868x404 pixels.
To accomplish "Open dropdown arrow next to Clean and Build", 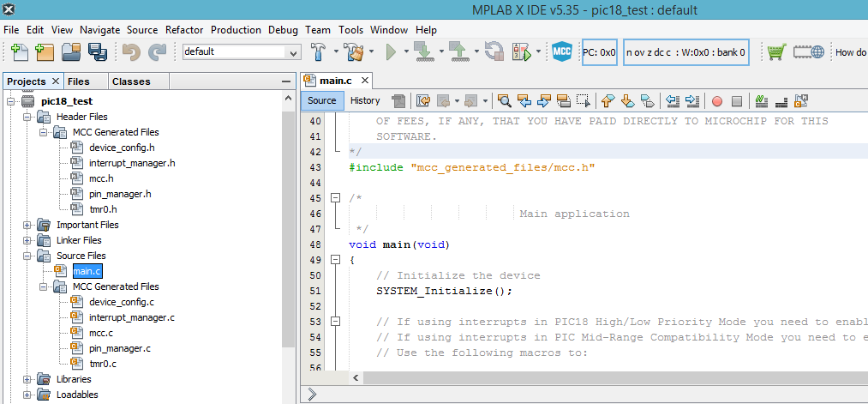I will (371, 51).
